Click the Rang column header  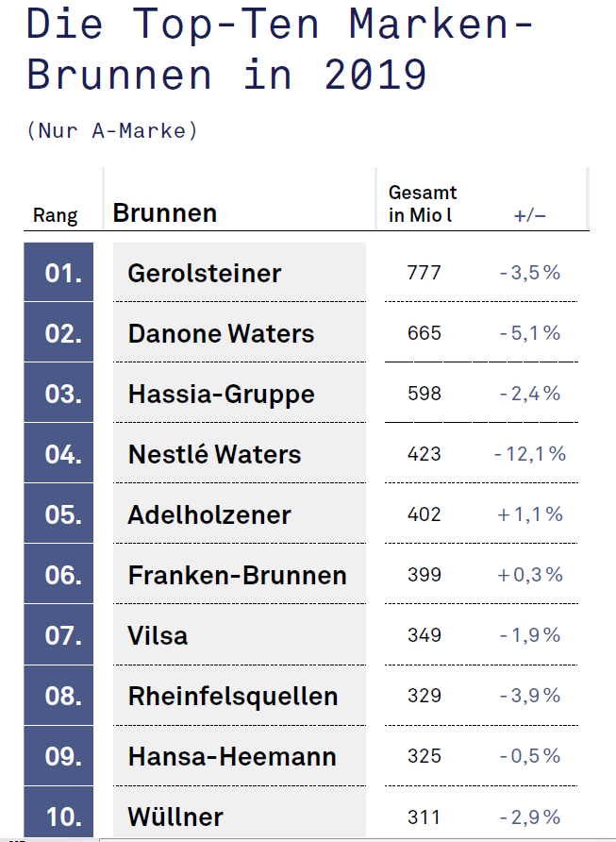(x=56, y=215)
